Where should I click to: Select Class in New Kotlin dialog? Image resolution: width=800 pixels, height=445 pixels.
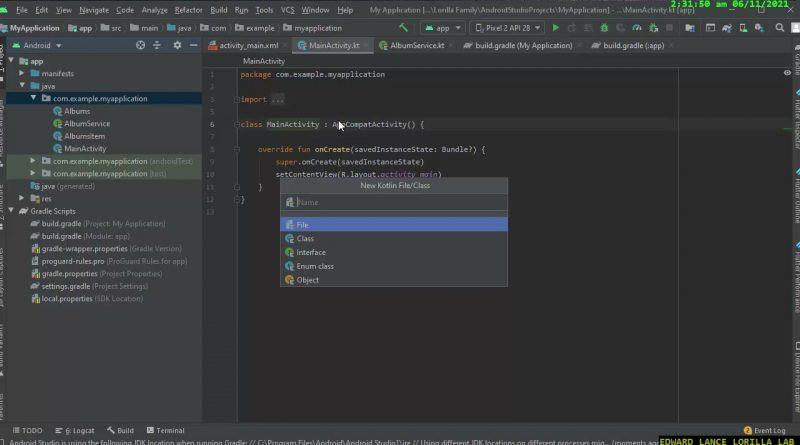click(394, 238)
